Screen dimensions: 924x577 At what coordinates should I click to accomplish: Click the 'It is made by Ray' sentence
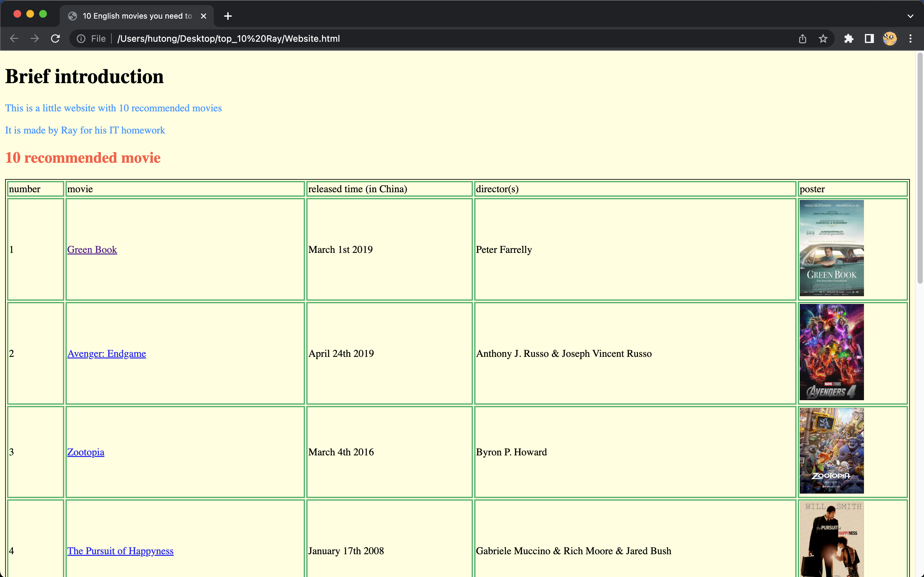pos(85,131)
